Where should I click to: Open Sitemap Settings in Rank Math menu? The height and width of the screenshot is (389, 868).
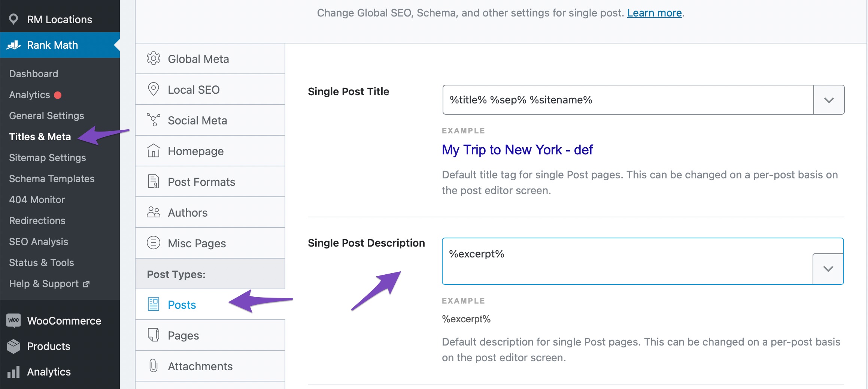pyautogui.click(x=48, y=158)
